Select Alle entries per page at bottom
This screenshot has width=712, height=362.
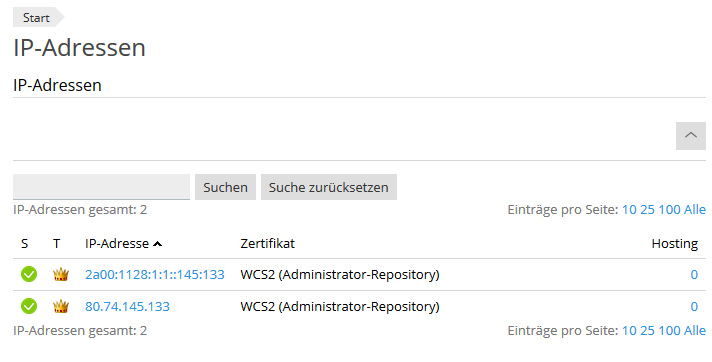(695, 330)
